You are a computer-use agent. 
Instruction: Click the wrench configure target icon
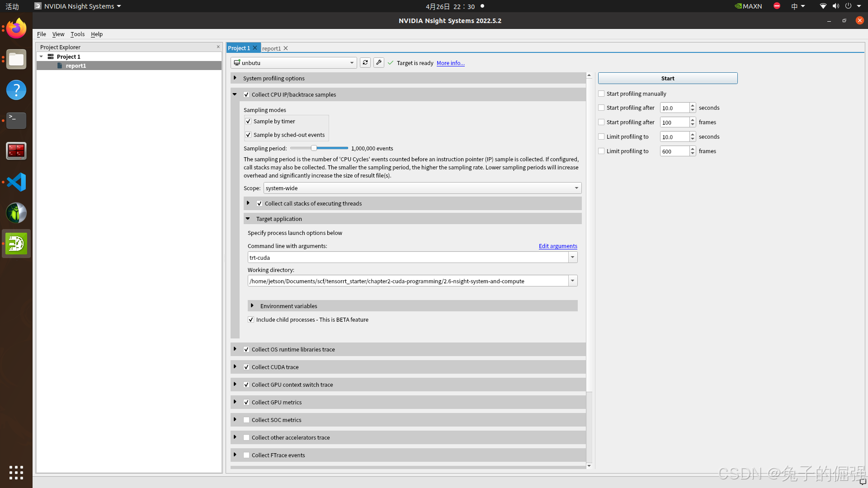(x=379, y=63)
